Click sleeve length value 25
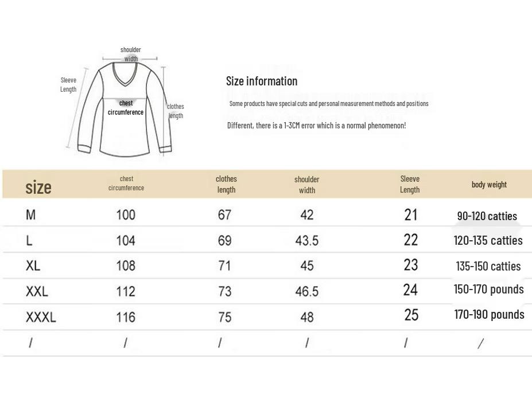The width and height of the screenshot is (532, 399). click(411, 315)
